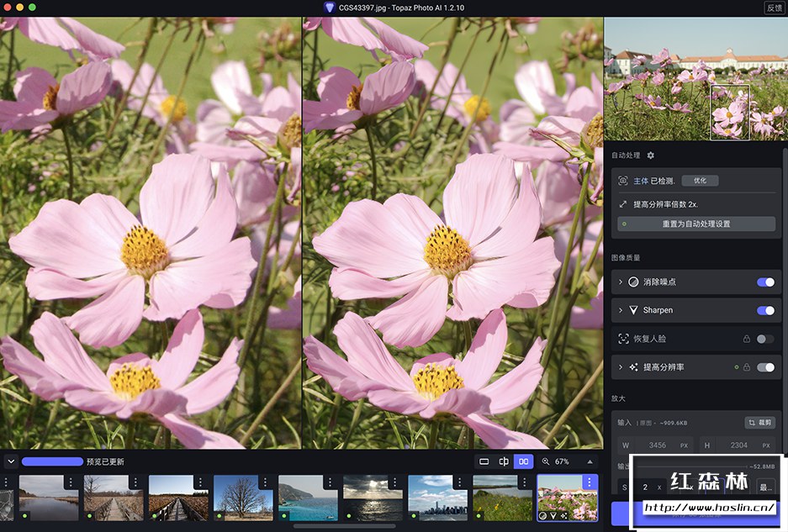
Task: Click Reset to Autopilot settings (重置为自动处理设置)
Action: point(695,224)
